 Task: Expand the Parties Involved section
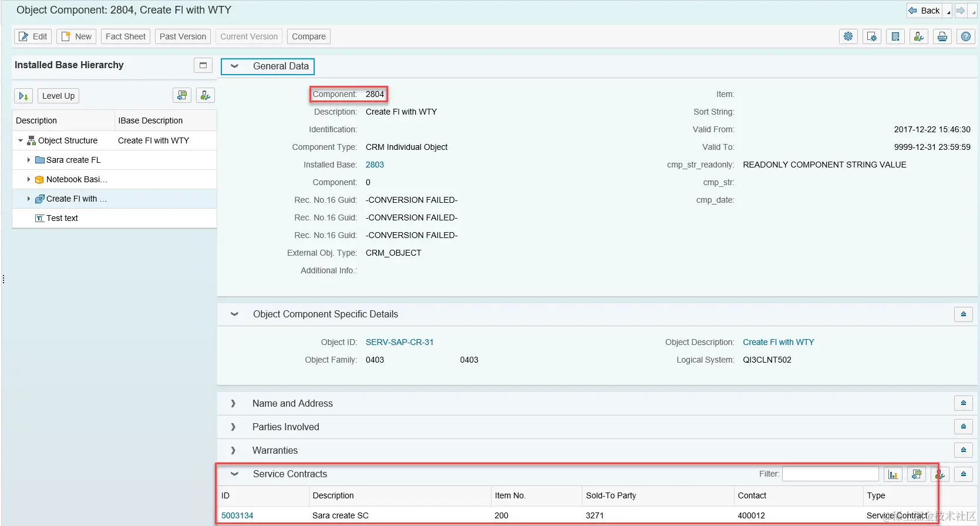pyautogui.click(x=233, y=427)
